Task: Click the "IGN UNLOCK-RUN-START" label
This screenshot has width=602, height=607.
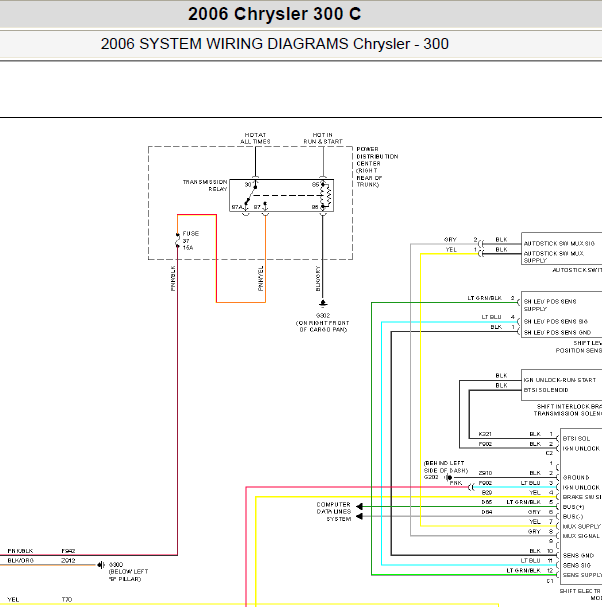Action: (560, 380)
